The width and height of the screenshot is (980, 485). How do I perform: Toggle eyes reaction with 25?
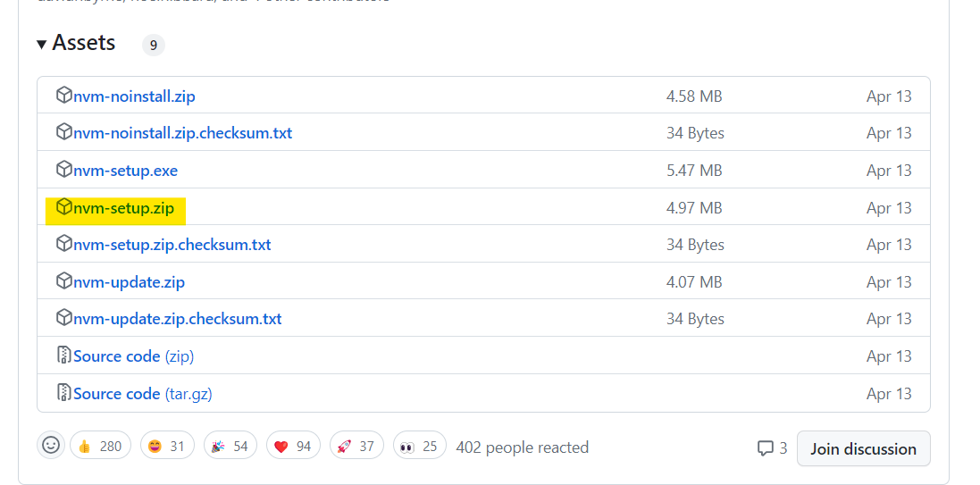point(419,447)
